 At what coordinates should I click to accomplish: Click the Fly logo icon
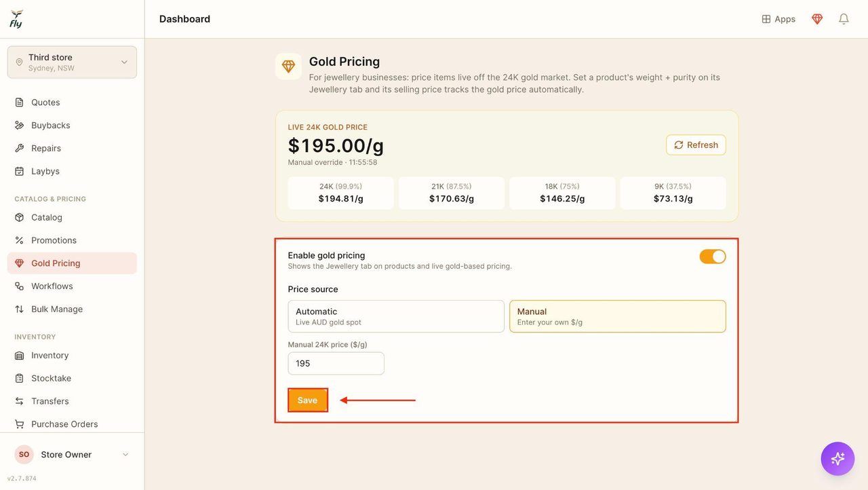coord(16,19)
